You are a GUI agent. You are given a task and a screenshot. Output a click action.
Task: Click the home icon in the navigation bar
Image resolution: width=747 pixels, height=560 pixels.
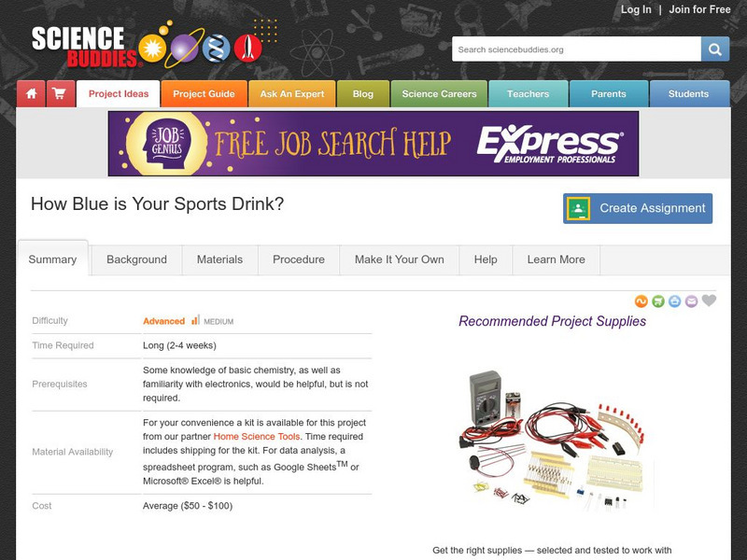click(31, 94)
